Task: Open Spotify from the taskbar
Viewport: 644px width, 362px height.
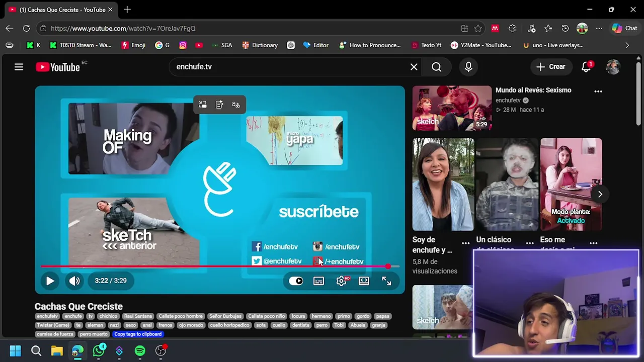Action: click(x=140, y=351)
